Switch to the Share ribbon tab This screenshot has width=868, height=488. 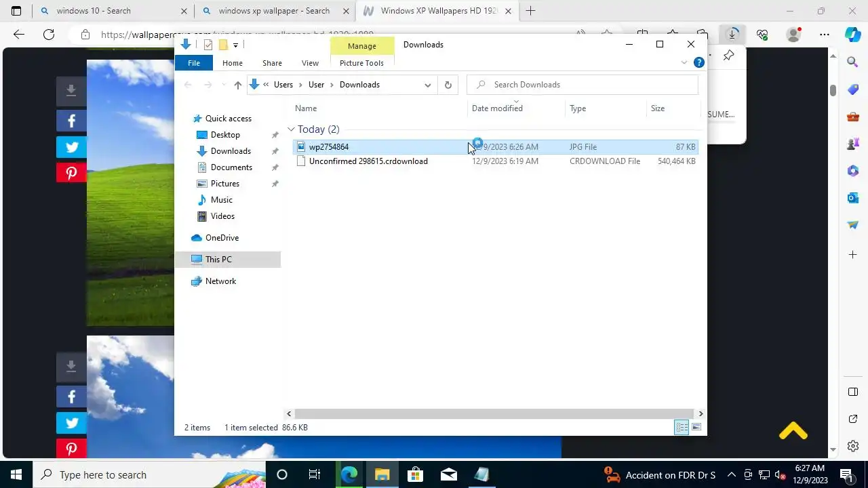point(272,63)
